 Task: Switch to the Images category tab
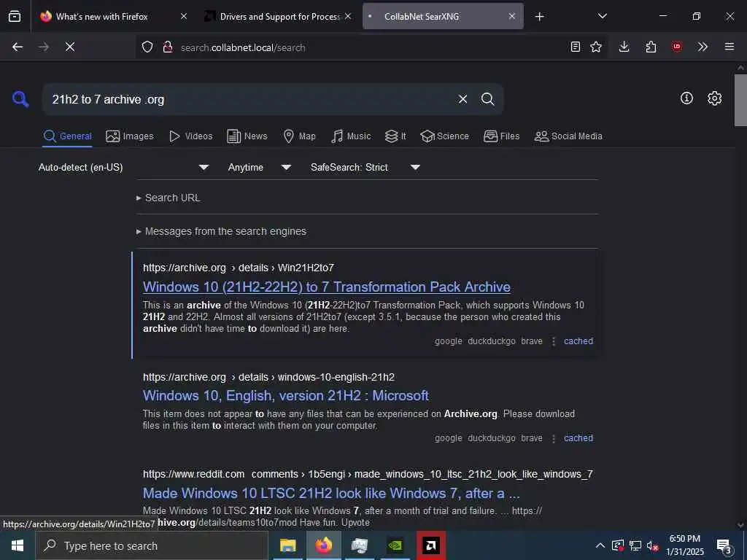[130, 136]
